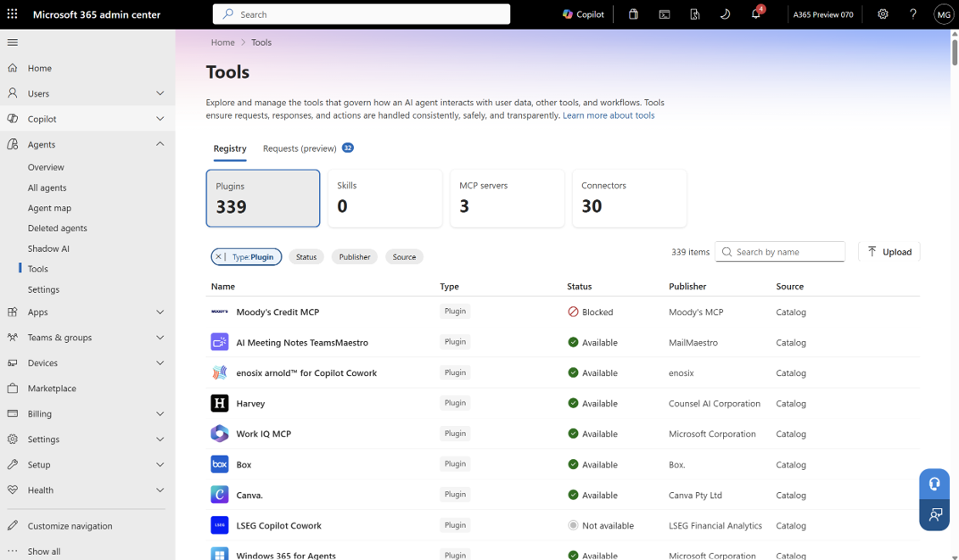Screen dimensions: 959x560
Task: Open the Learn more about tools link
Action: (x=608, y=115)
